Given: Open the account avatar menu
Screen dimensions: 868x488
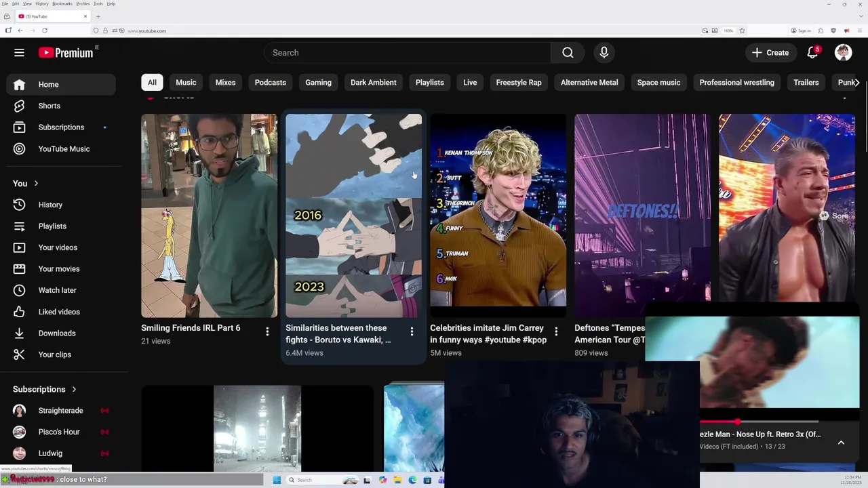Looking at the screenshot, I should [843, 52].
